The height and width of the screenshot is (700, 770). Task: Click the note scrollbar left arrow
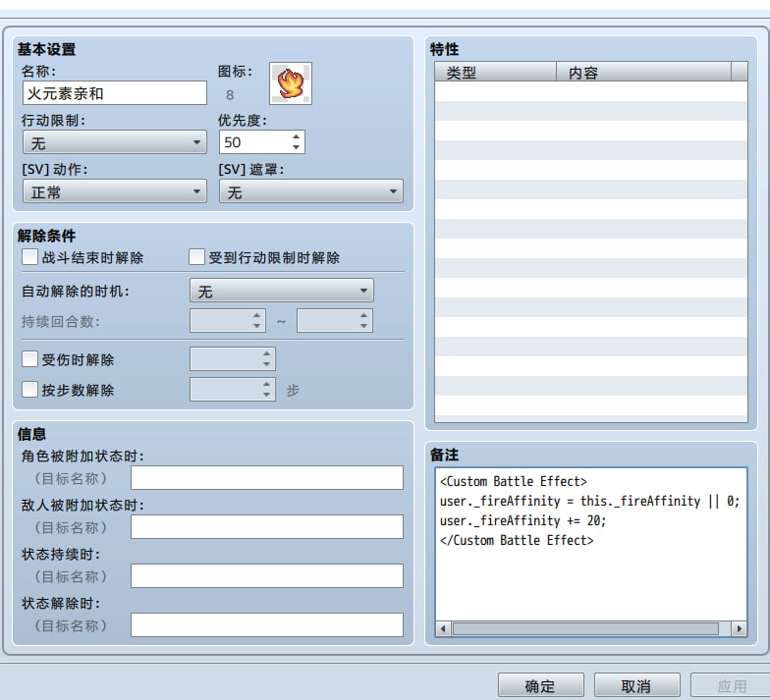pyautogui.click(x=443, y=628)
